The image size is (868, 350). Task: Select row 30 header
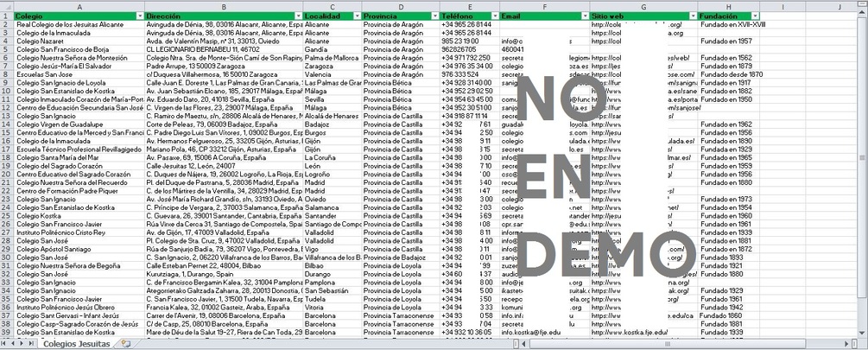[x=7, y=257]
